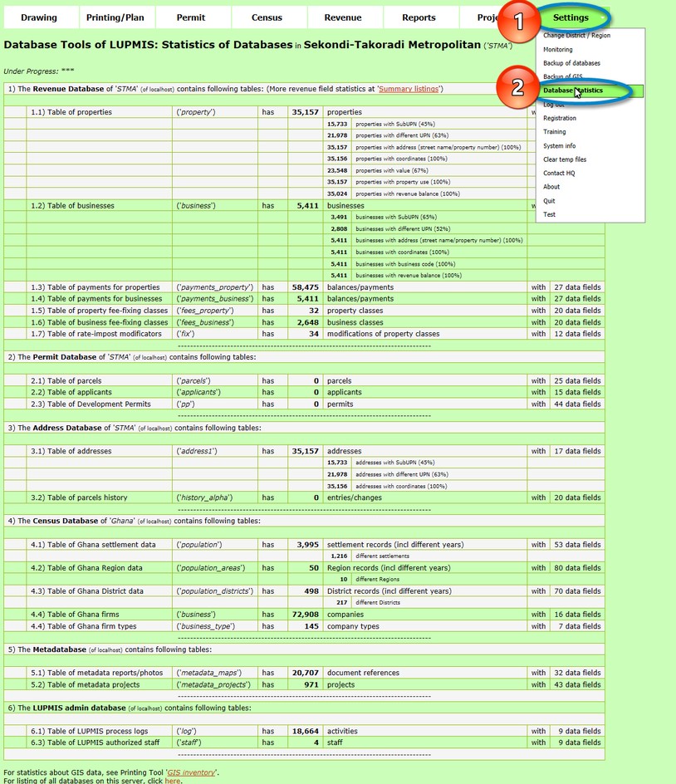Choose Change District / Region from Settings menu
Screen dimensions: 676x784
pyautogui.click(x=576, y=36)
